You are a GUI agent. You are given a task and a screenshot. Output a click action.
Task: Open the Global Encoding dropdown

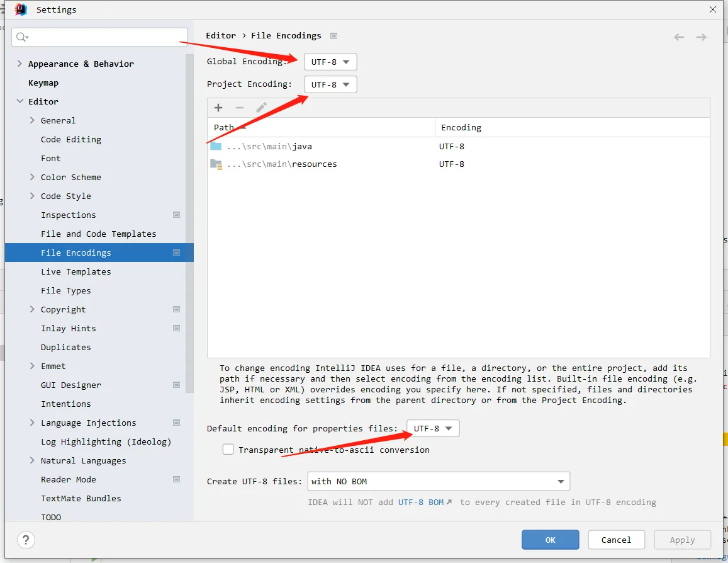click(x=330, y=62)
